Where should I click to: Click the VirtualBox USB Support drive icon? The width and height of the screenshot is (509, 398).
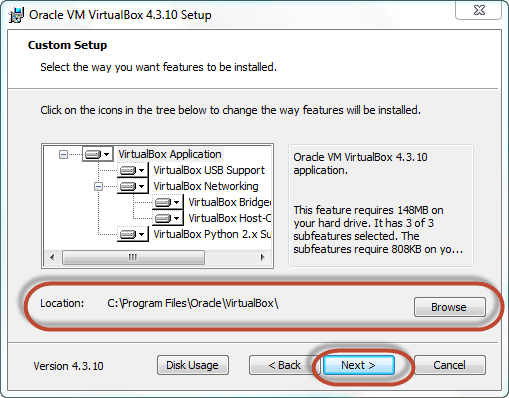tap(133, 170)
